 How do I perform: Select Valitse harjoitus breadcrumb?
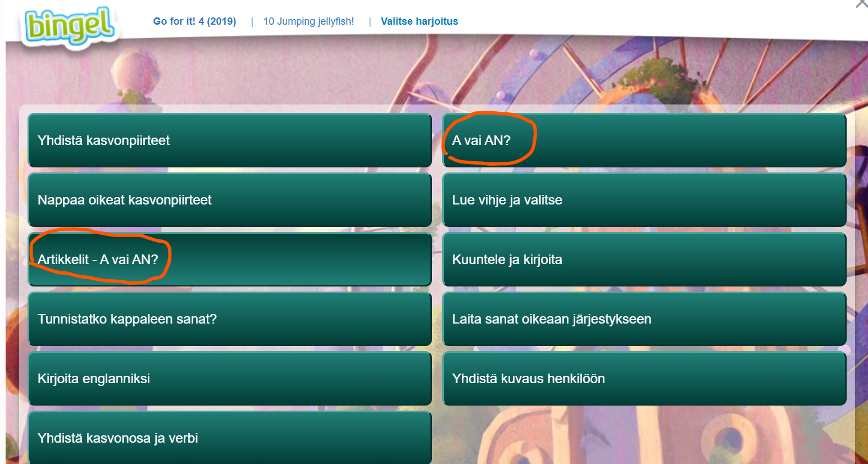pyautogui.click(x=419, y=21)
